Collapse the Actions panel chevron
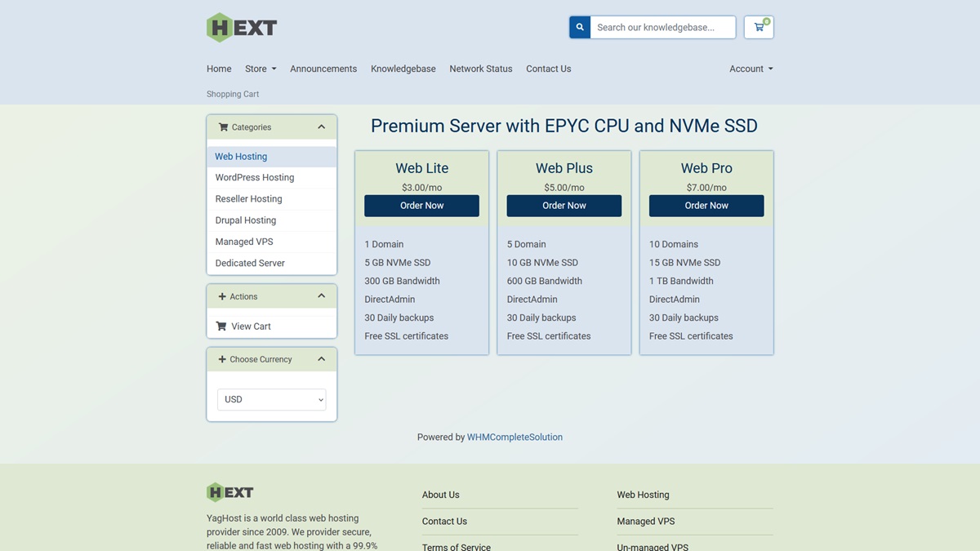The image size is (980, 551). click(321, 296)
